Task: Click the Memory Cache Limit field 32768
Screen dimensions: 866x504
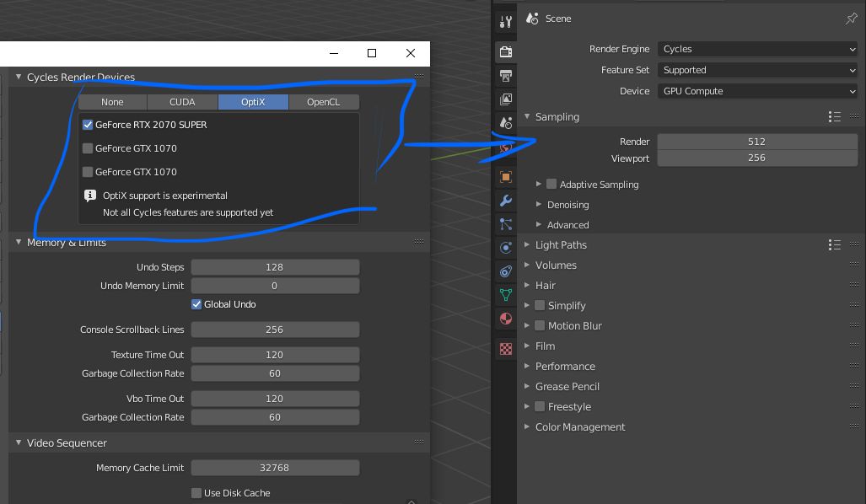Action: tap(275, 468)
